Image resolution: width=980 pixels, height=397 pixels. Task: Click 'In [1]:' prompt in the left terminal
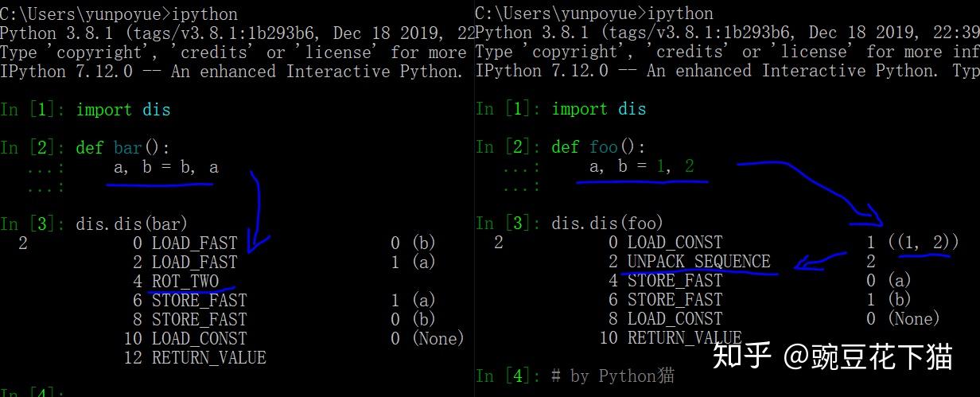click(x=32, y=109)
